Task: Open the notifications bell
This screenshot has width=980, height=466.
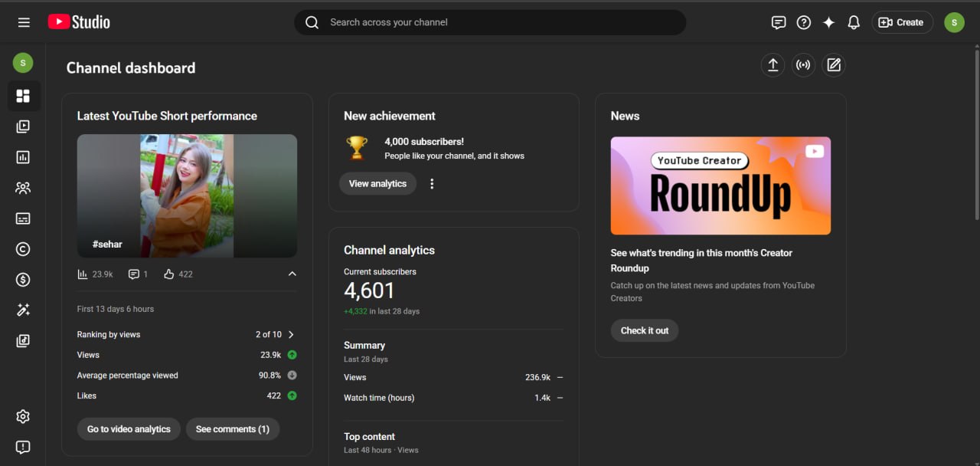Action: (x=854, y=22)
